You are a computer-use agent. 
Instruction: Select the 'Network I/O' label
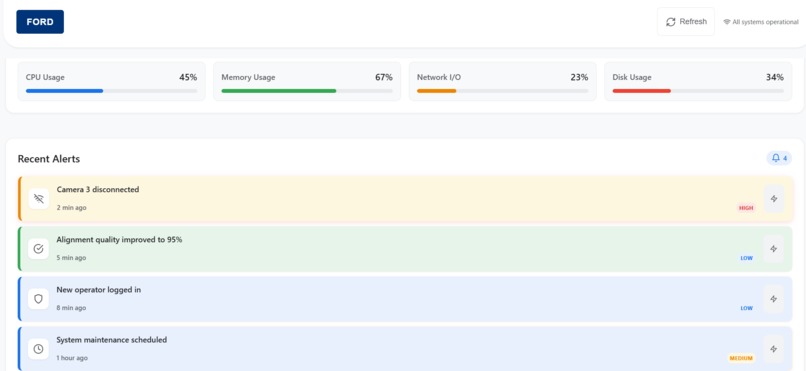439,77
